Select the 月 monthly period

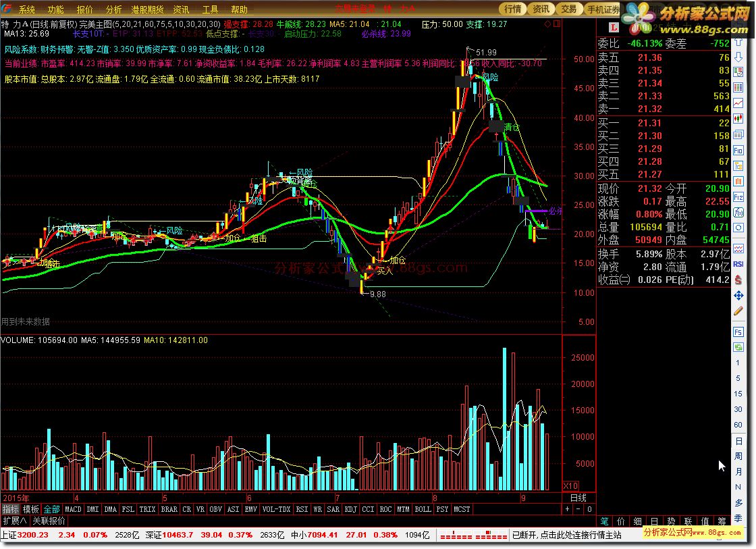pyautogui.click(x=738, y=471)
